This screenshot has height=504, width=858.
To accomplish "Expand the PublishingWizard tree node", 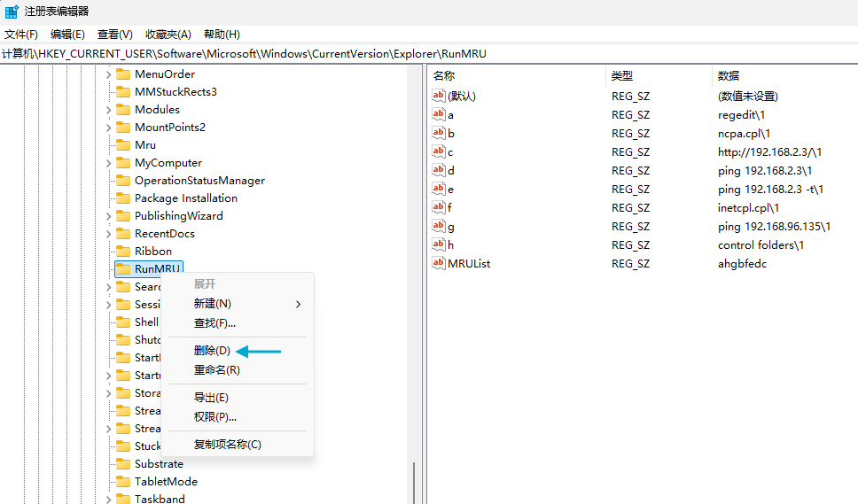I will [108, 216].
